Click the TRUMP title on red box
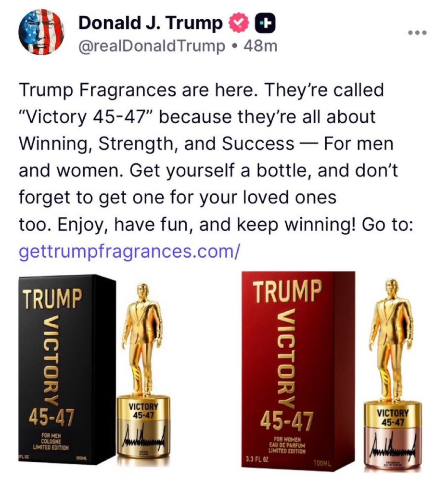448x481 pixels. coord(287,291)
